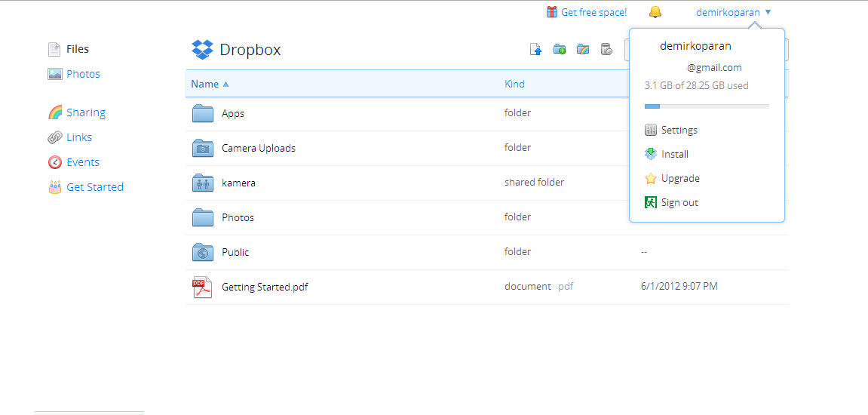This screenshot has height=415, width=868.
Task: Open the Get Started section
Action: 95,187
